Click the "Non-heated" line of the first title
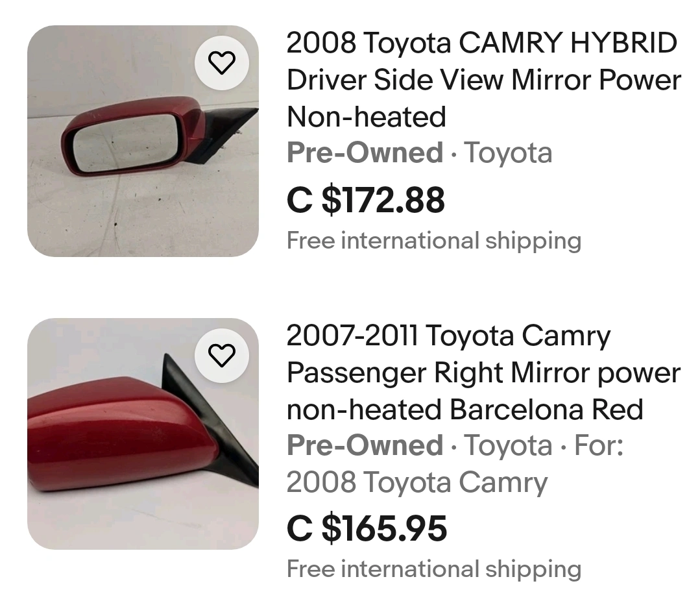Screen dimensions: 700x590 pos(367,117)
